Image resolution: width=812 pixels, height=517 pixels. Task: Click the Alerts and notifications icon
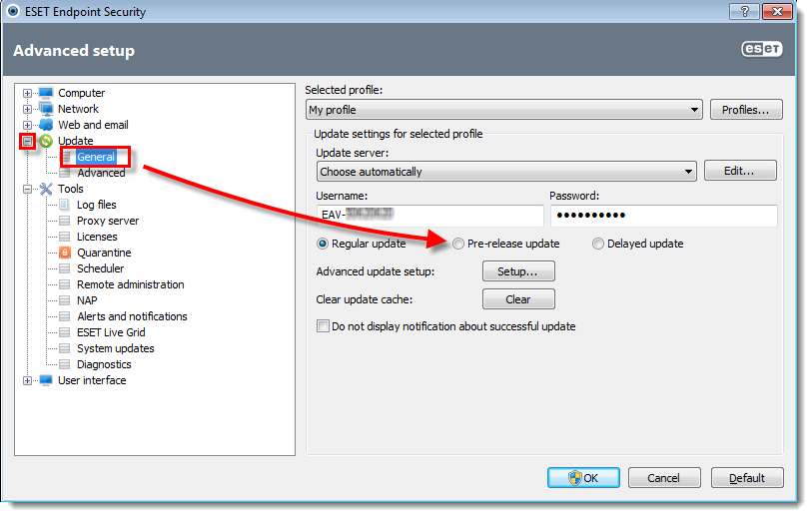(65, 316)
